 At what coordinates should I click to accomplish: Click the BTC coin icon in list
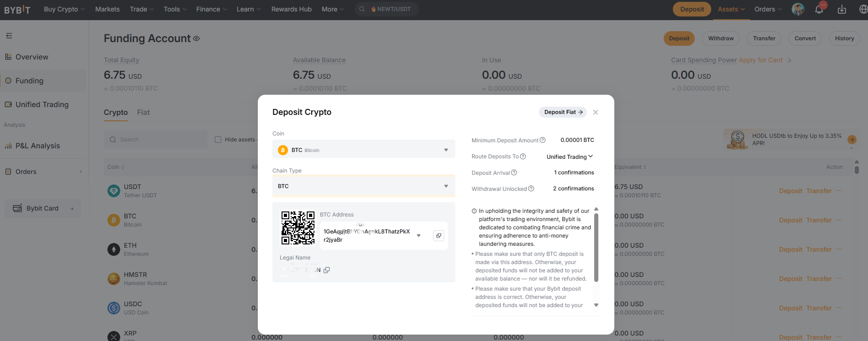coord(114,220)
